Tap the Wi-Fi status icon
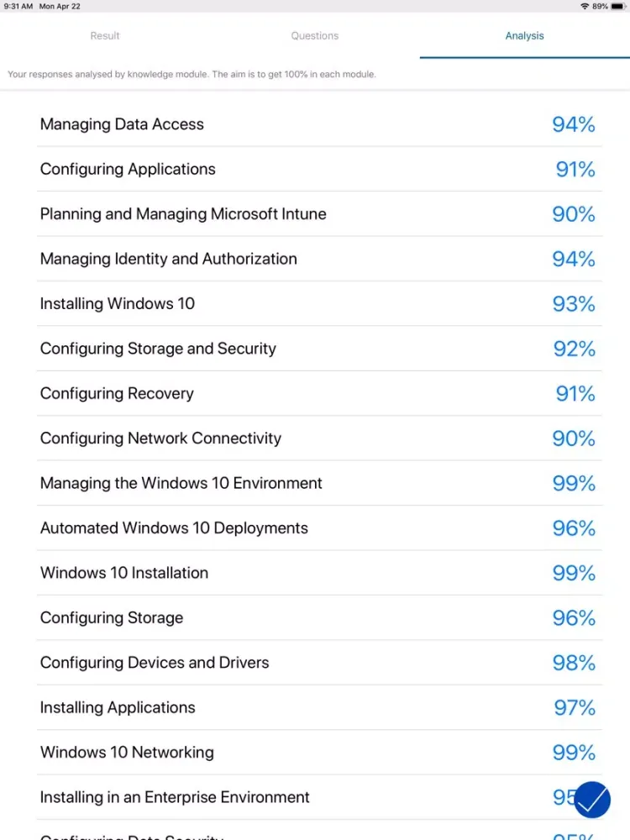 point(585,6)
